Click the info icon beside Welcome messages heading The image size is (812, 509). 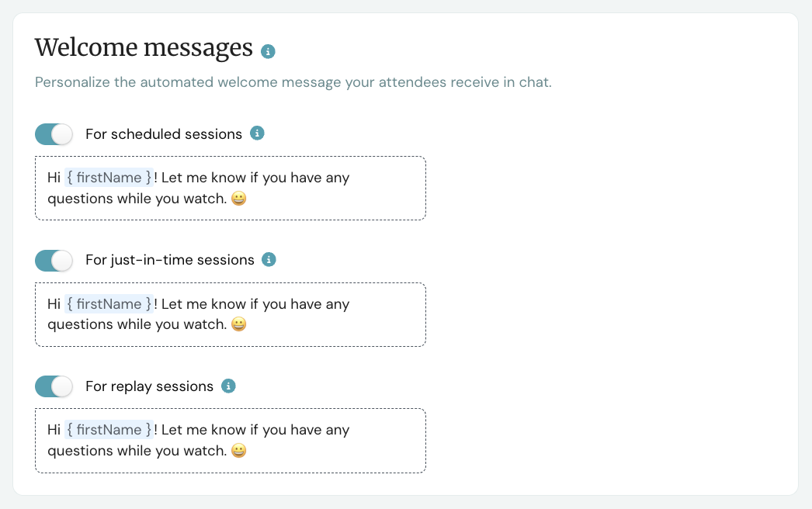268,50
